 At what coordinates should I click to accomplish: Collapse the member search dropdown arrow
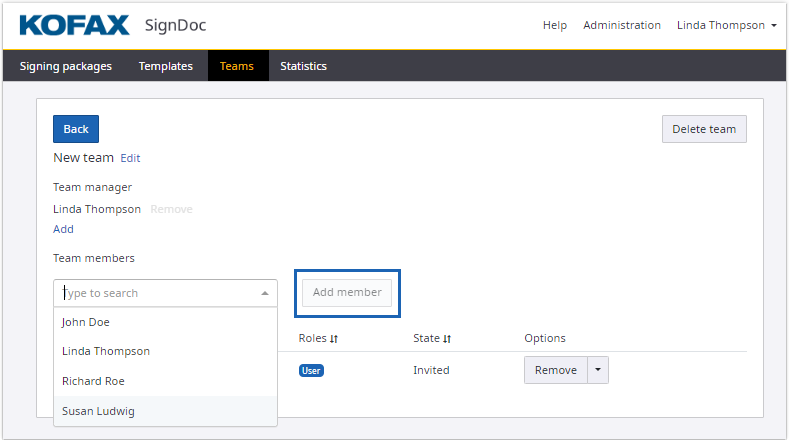(x=265, y=294)
